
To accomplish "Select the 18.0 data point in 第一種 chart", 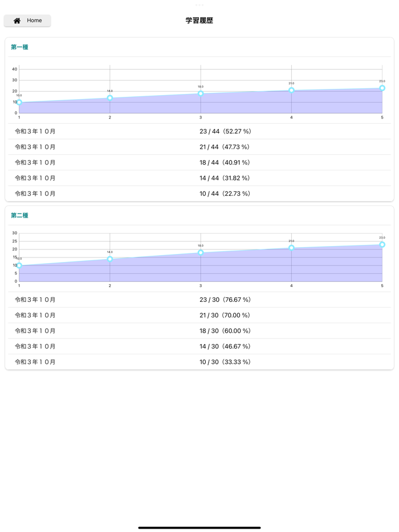I will pos(201,93).
